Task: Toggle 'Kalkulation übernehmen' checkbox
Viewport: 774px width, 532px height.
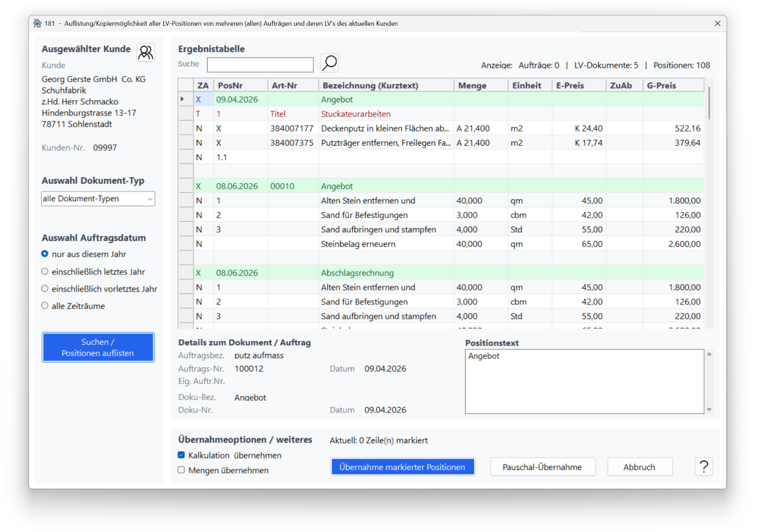Action: pyautogui.click(x=181, y=455)
